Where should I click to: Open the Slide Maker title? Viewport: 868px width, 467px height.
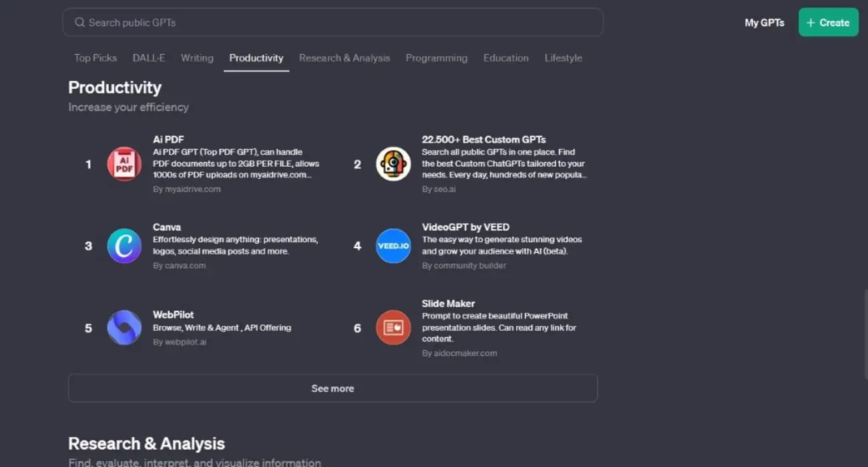[x=449, y=304]
